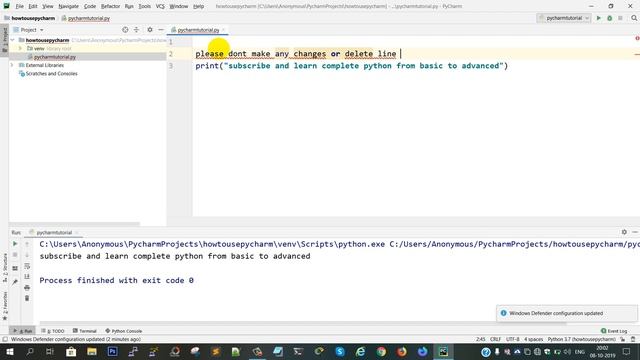Open PyCharm icon in Windows taskbar
The height and width of the screenshot is (360, 640).
coord(443,351)
